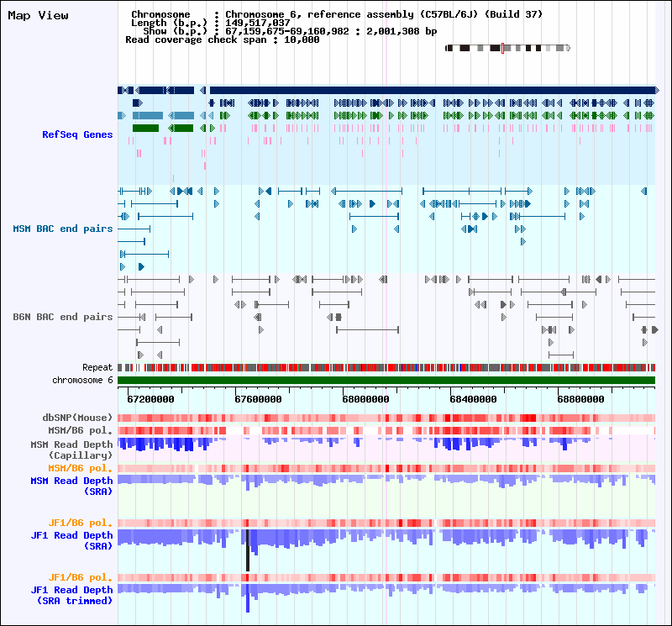Click the MSM Read Depth (Capillary) label

71,450
